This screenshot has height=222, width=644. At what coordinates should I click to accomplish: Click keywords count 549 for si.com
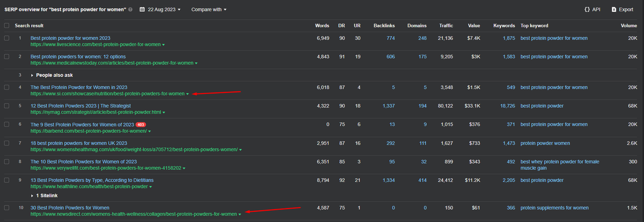[511, 87]
